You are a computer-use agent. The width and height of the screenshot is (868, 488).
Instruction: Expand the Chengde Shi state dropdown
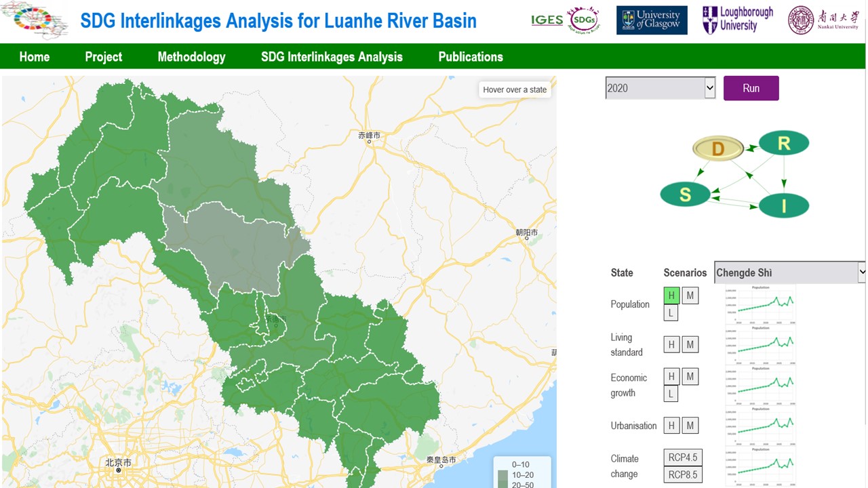click(x=790, y=272)
